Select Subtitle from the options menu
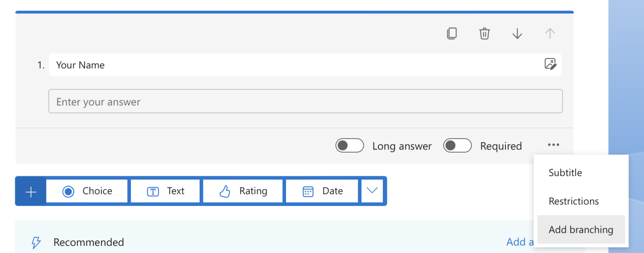 click(565, 172)
